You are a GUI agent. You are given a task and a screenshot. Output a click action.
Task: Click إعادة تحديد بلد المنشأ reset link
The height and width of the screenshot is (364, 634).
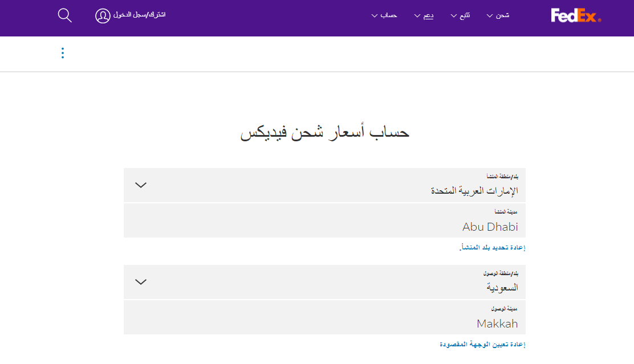(492, 247)
